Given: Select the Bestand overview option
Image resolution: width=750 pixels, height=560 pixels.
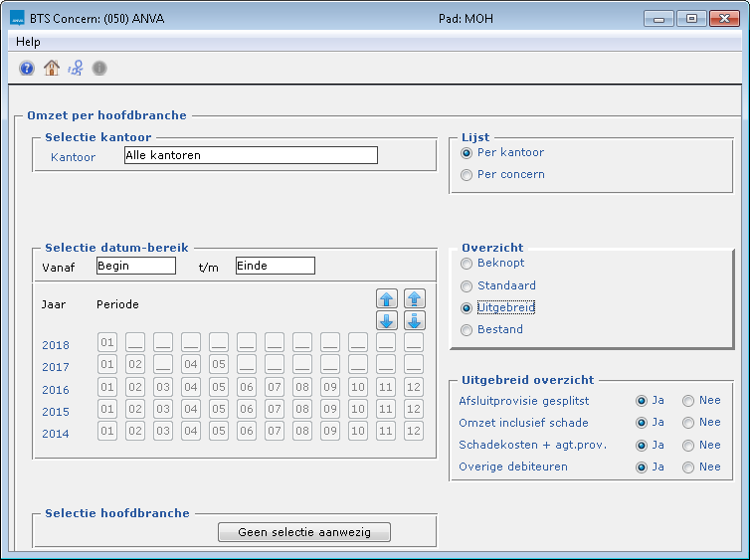Looking at the screenshot, I should 467,330.
